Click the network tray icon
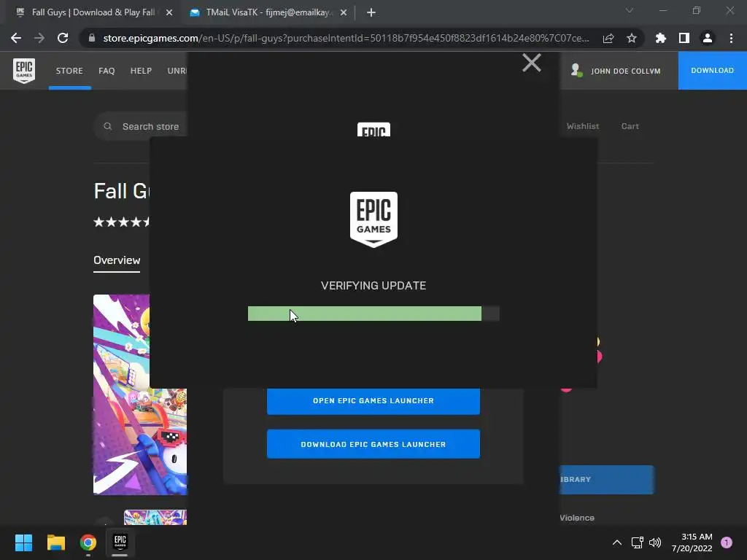This screenshot has width=747, height=560. 637,542
